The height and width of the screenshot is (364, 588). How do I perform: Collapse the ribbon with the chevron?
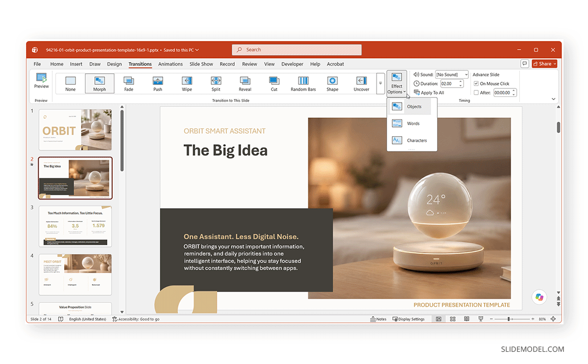pyautogui.click(x=554, y=99)
